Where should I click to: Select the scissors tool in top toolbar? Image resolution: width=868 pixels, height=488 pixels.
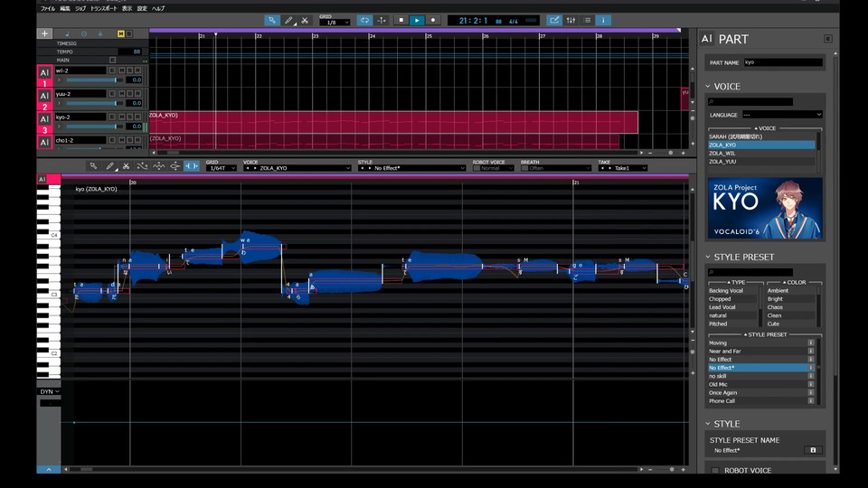tap(305, 21)
